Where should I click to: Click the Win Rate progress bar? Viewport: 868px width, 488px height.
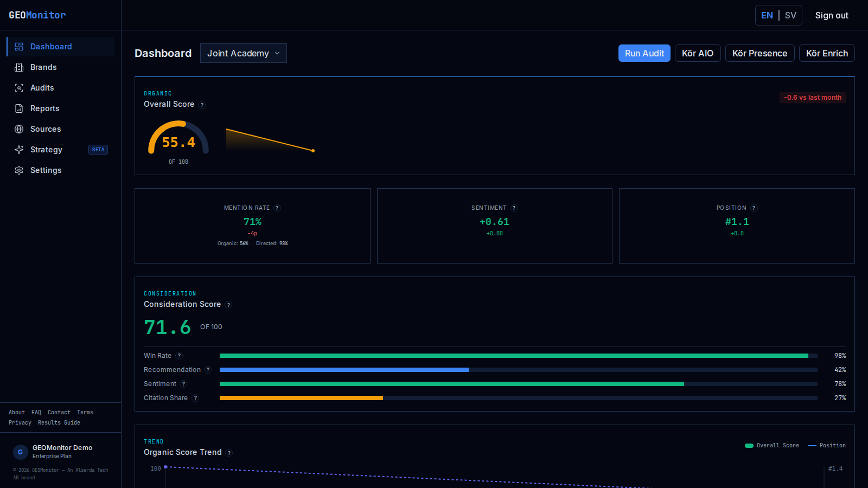(x=519, y=356)
